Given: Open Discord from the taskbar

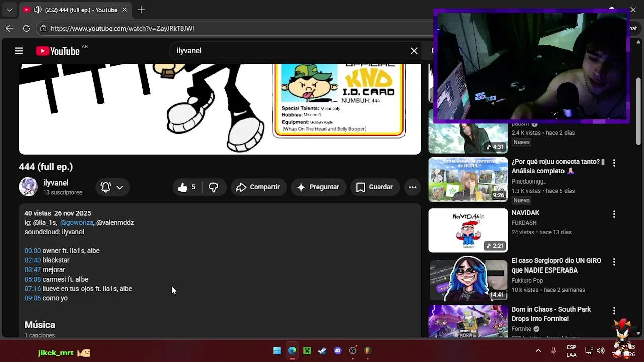Looking at the screenshot, I should tap(338, 351).
